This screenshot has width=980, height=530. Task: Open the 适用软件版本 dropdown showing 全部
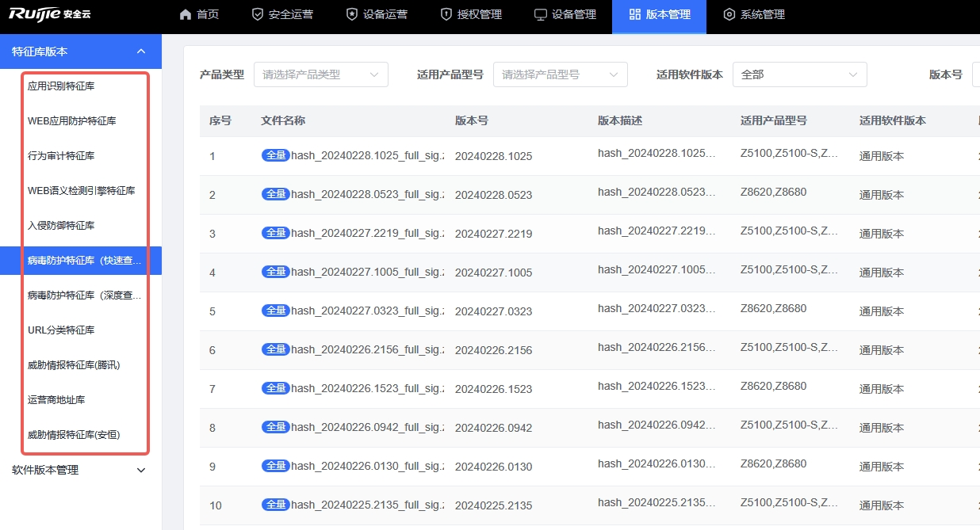(799, 74)
